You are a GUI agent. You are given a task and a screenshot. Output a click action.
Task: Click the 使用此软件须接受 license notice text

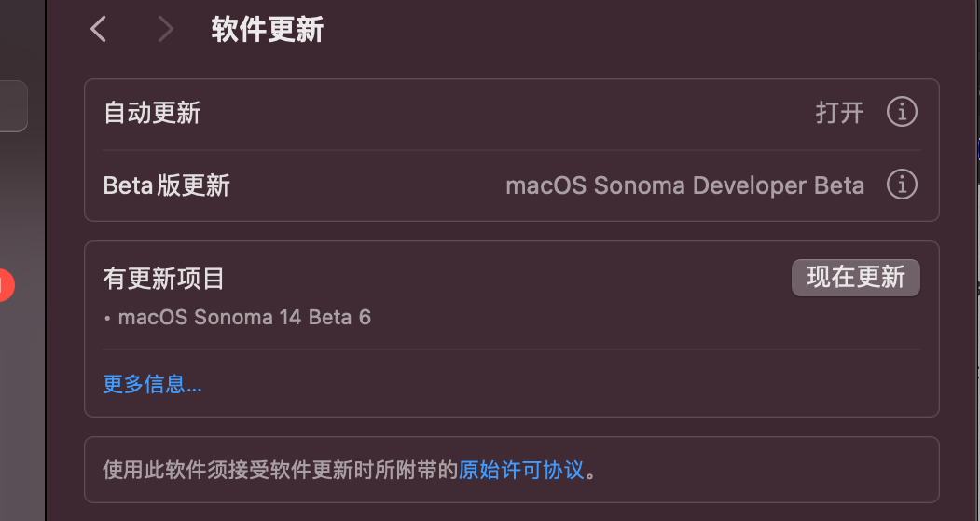(280, 470)
